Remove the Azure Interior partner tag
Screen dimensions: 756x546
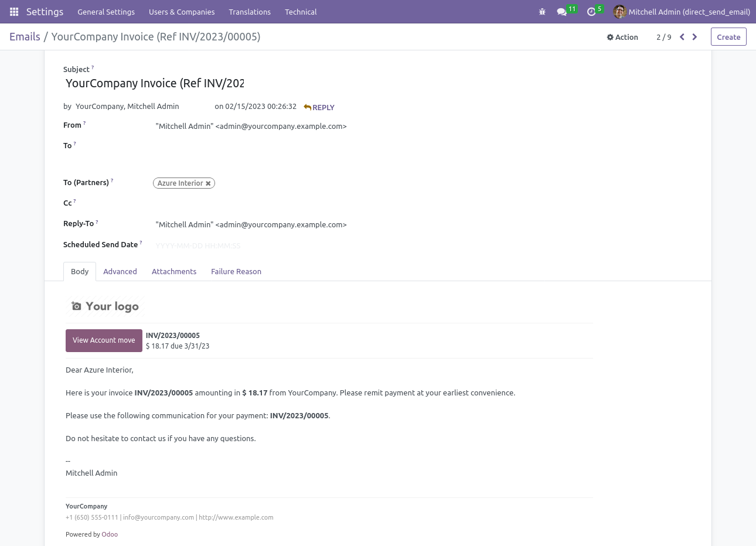click(208, 183)
